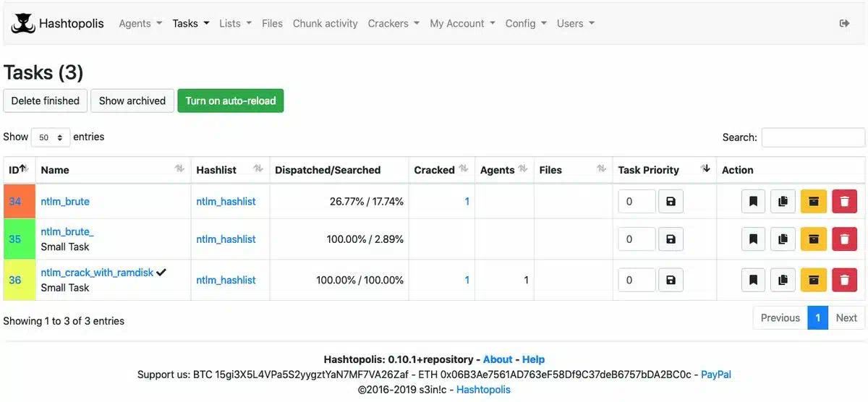
Task: Expand the Config menu dropdown
Action: click(526, 23)
